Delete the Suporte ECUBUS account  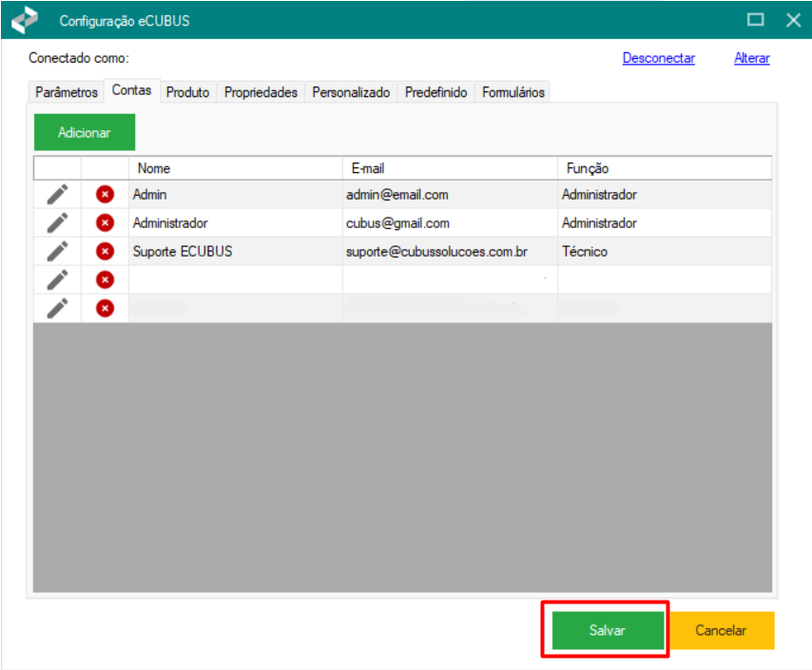tap(105, 251)
